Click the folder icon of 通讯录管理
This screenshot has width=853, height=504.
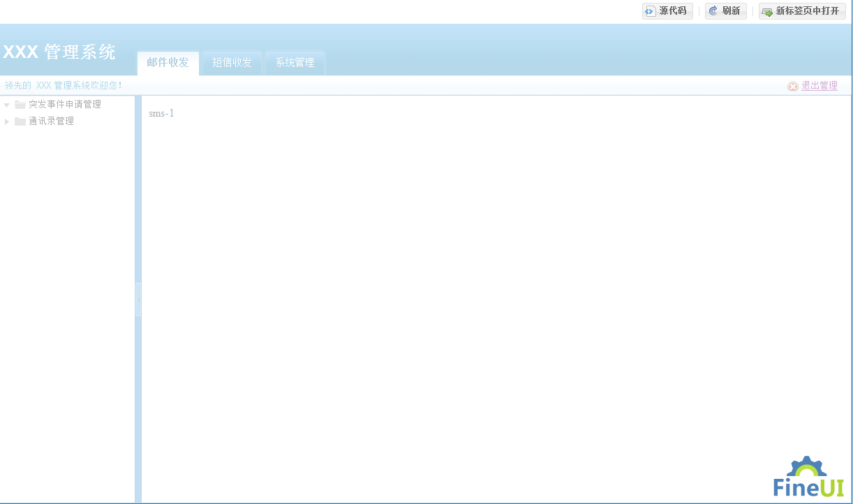coord(20,121)
